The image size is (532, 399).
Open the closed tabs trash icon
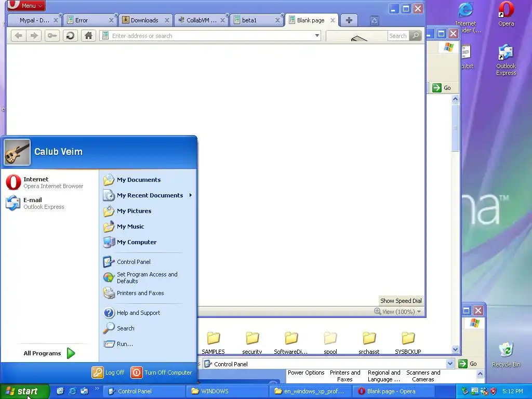click(375, 21)
